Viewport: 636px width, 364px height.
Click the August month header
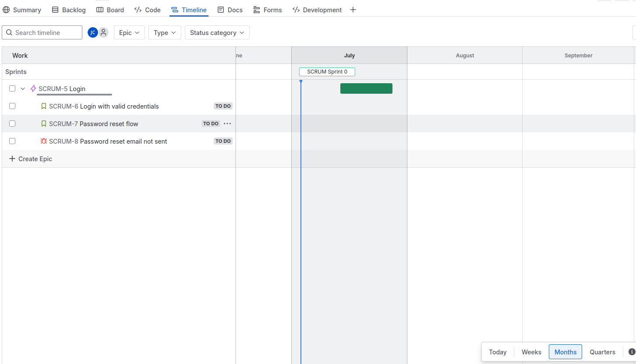coord(465,55)
